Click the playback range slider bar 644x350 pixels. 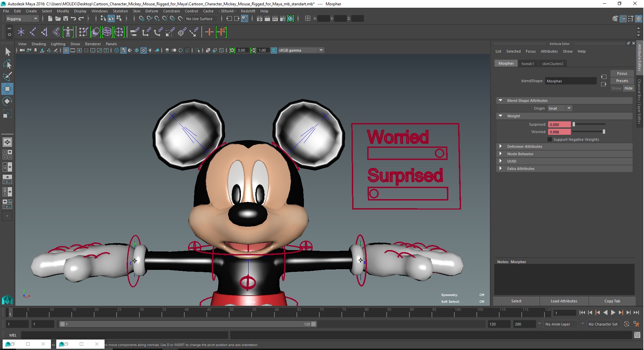coord(188,324)
